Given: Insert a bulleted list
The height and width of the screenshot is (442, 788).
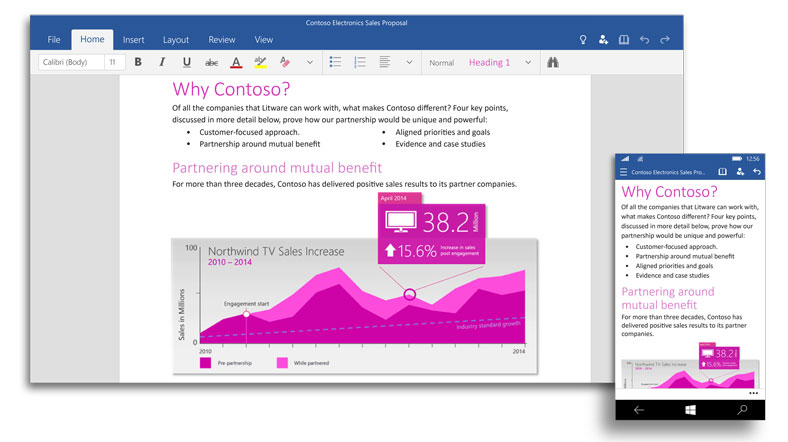Looking at the screenshot, I should (335, 62).
